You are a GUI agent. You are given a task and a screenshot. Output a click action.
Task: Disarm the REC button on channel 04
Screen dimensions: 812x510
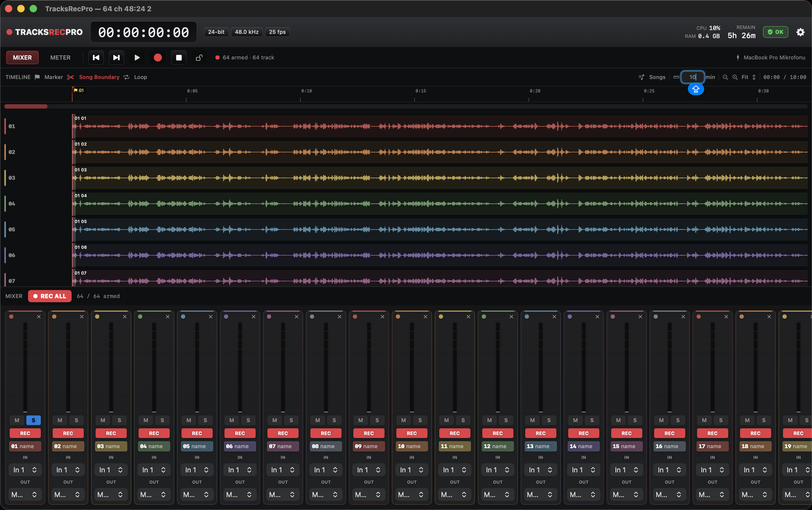pos(154,433)
